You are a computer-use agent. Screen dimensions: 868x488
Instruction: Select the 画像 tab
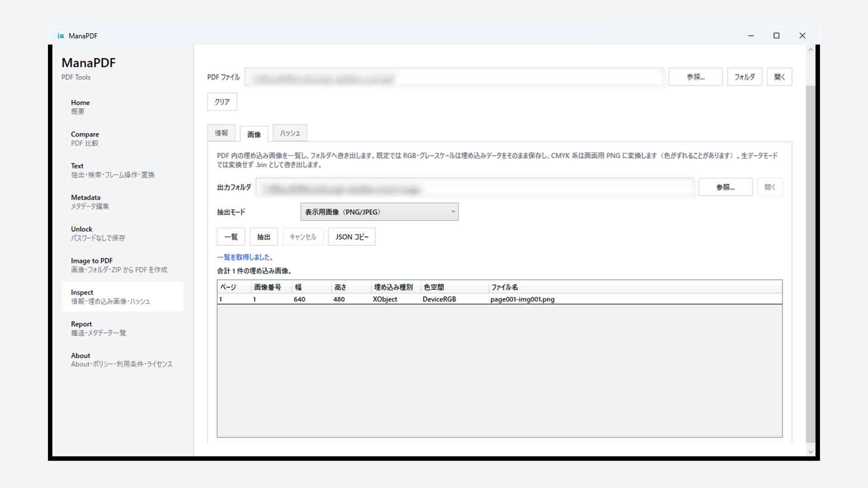click(x=254, y=134)
